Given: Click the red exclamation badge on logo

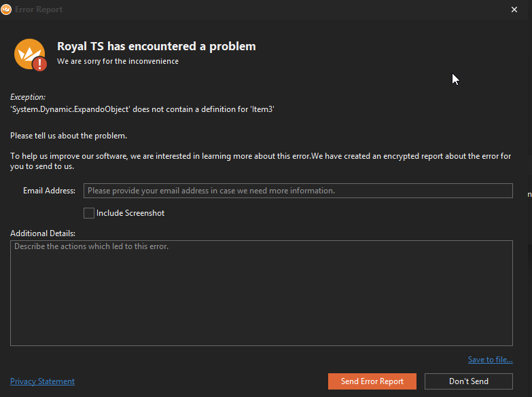Looking at the screenshot, I should 40,64.
